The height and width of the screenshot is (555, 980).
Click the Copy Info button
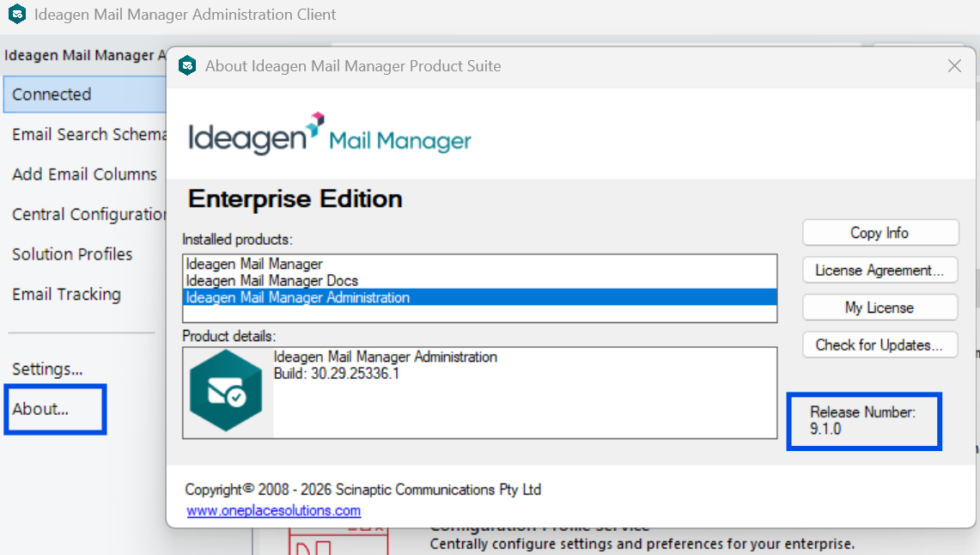tap(880, 233)
